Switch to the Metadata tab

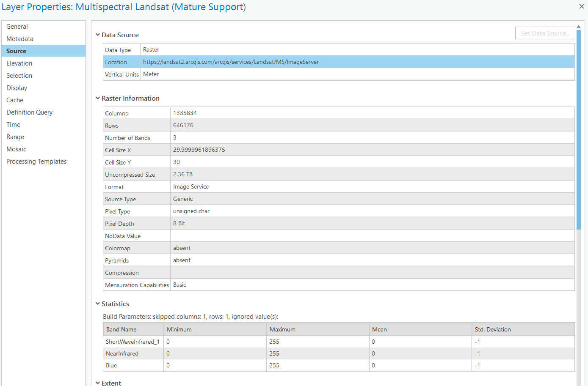(20, 39)
